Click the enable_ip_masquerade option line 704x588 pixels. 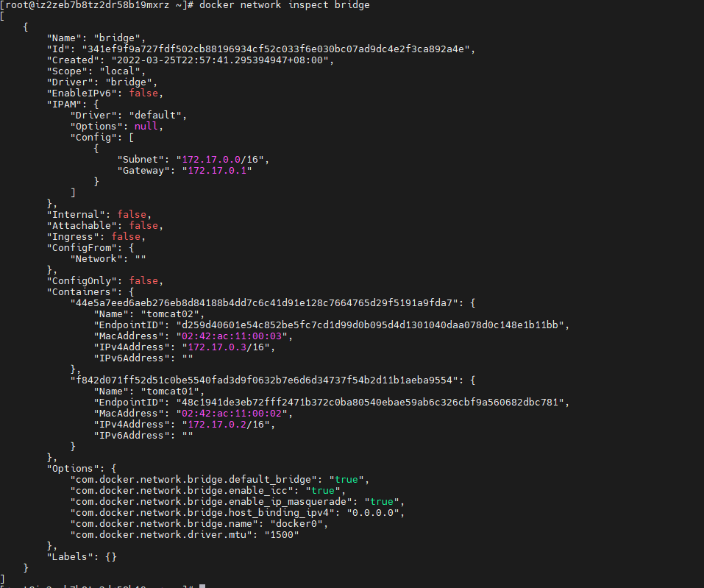(x=237, y=502)
